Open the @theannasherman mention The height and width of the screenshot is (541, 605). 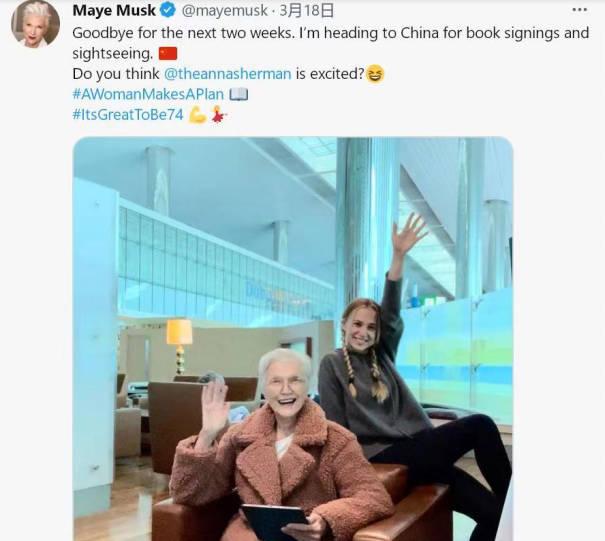click(228, 73)
